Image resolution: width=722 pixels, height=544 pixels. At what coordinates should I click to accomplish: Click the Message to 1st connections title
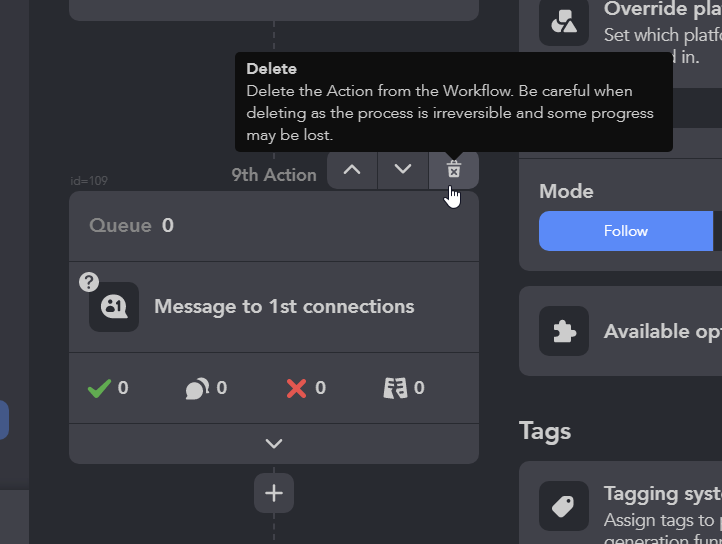(x=284, y=307)
